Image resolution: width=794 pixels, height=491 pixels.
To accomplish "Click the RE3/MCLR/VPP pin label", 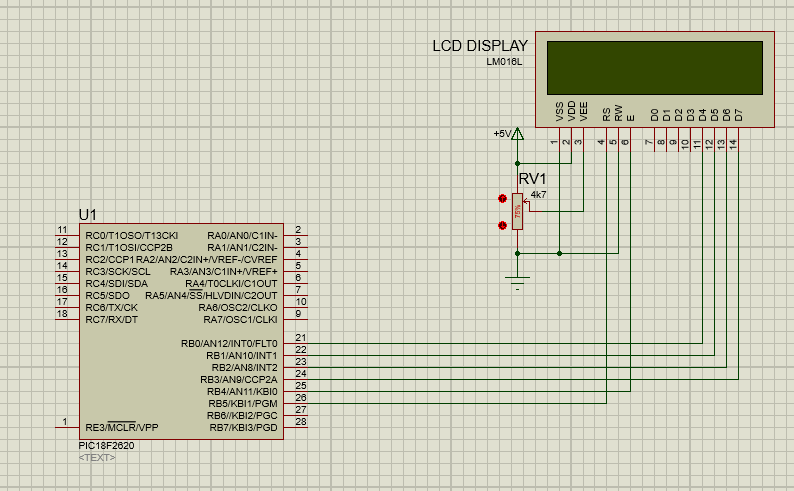I will point(122,428).
